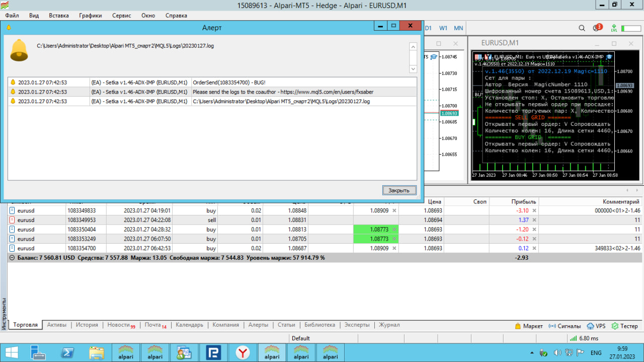Open the Yandex browser taskbar icon
Viewport: 644px width, 362px height.
click(243, 352)
